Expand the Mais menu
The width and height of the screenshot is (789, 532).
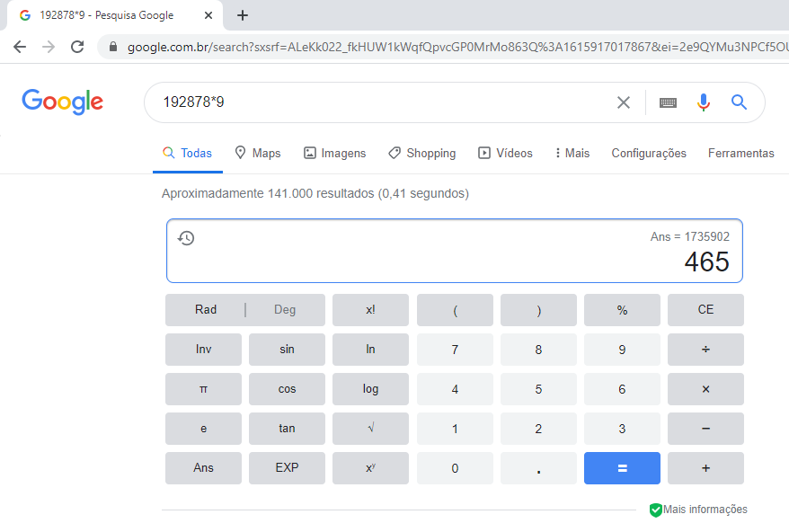click(572, 153)
